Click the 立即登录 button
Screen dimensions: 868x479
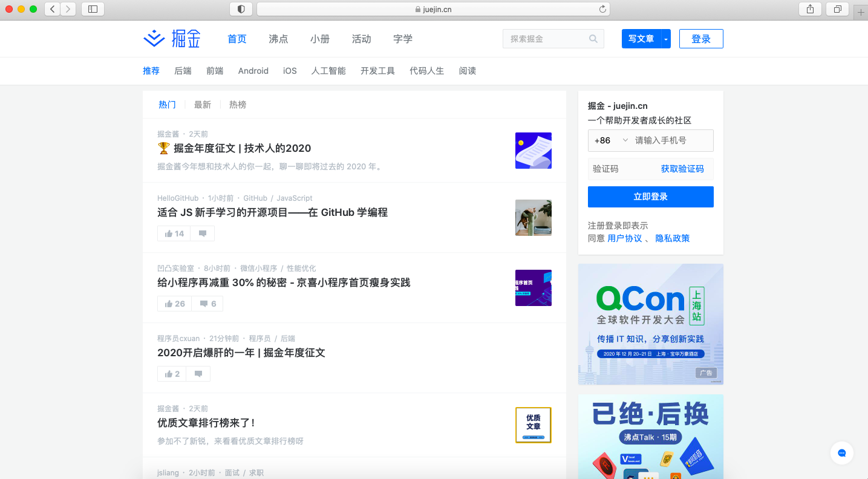point(651,197)
